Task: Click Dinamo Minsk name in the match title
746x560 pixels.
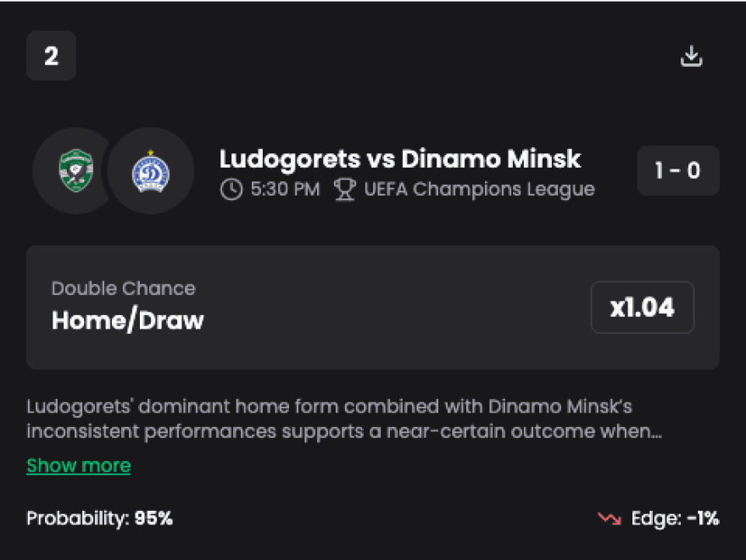Action: coord(491,158)
